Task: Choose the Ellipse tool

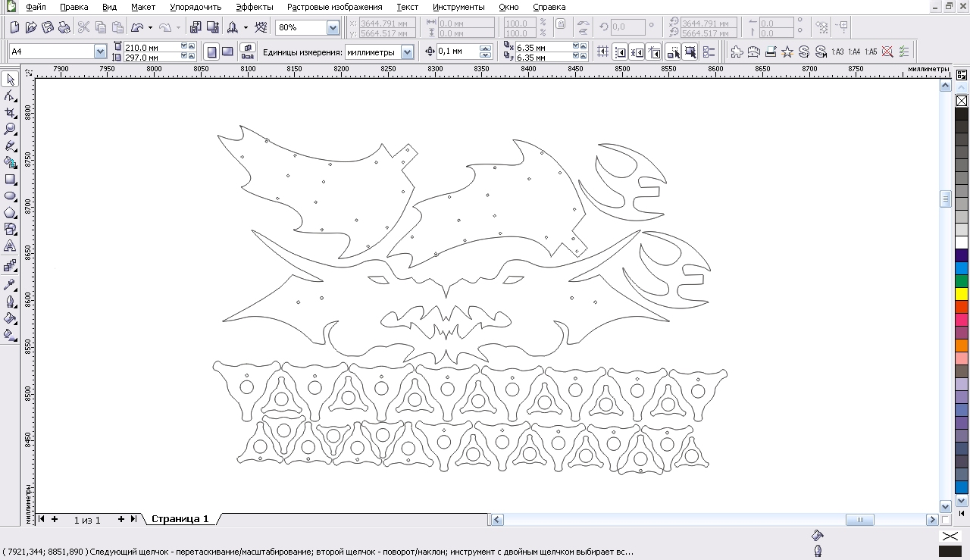Action: [10, 196]
